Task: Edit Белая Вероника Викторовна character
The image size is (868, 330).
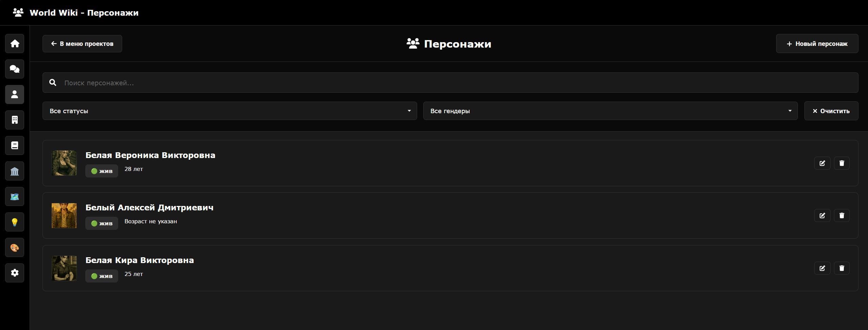Action: (822, 163)
